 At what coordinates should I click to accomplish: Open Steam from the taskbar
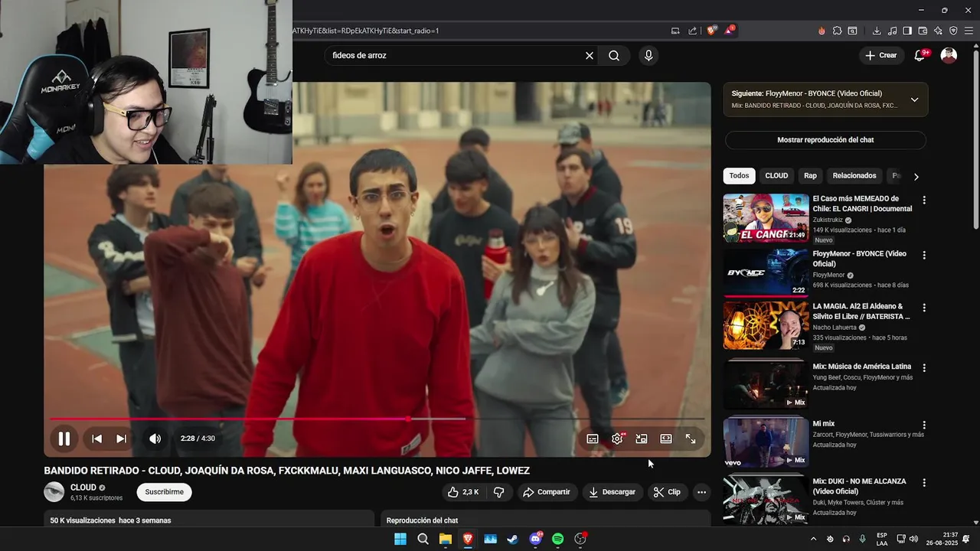coord(513,539)
